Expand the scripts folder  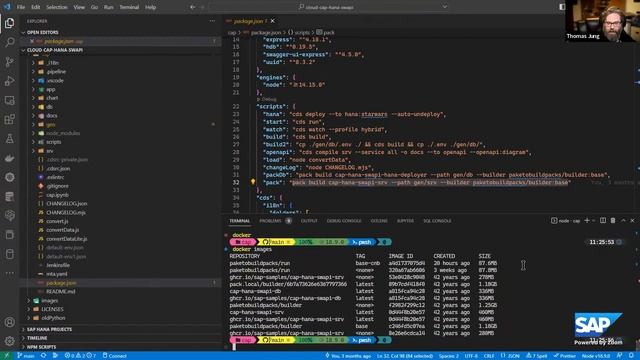coord(53,142)
